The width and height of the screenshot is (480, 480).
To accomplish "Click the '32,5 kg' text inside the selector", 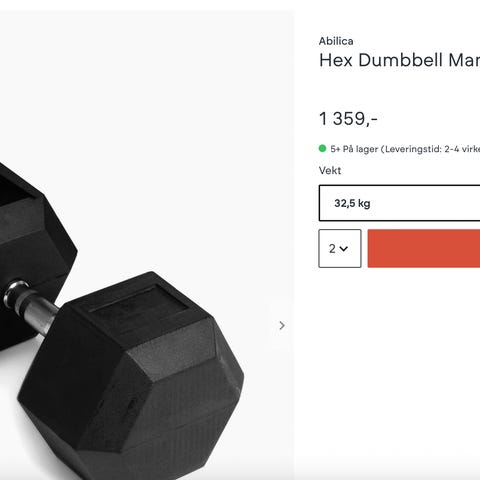I will (352, 203).
